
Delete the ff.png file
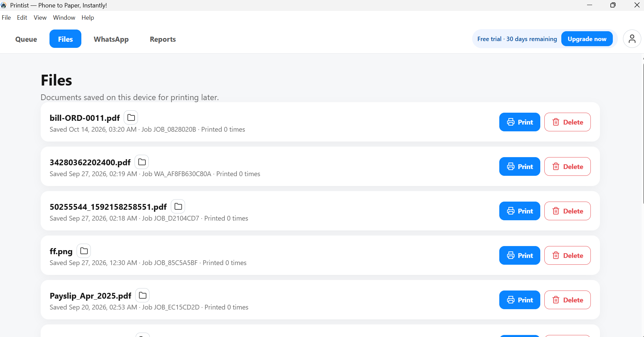tap(567, 255)
